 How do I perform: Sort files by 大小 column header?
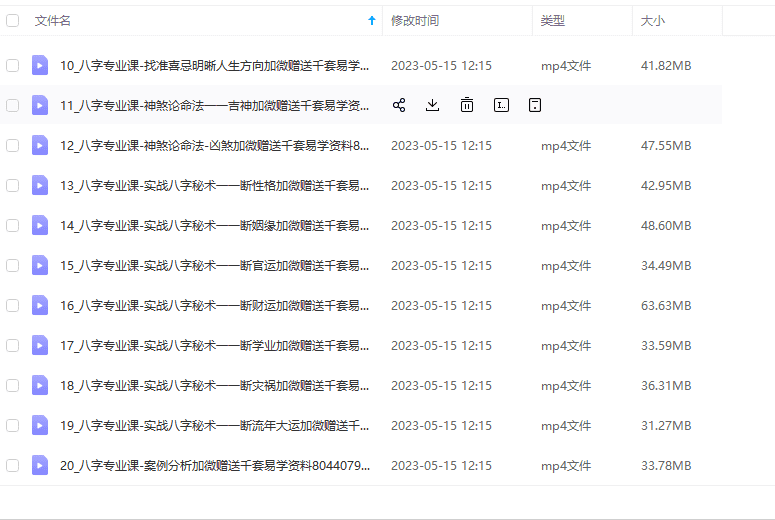653,20
